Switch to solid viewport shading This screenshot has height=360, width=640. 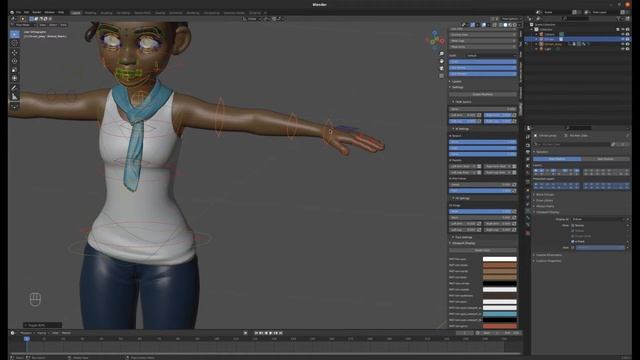[x=505, y=25]
